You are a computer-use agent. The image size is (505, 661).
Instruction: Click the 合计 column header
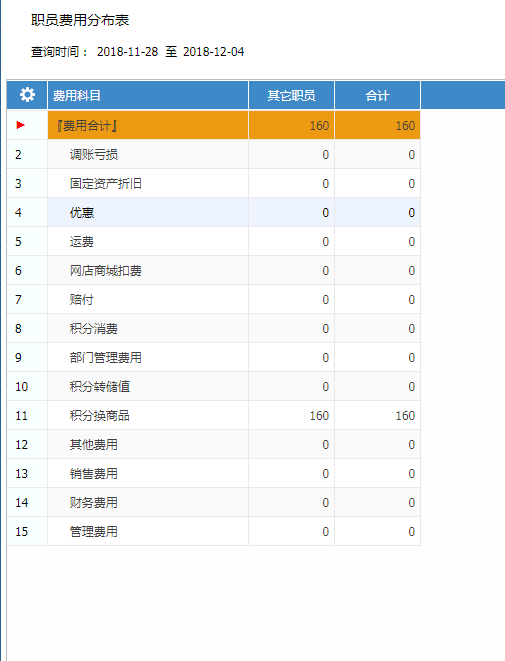pyautogui.click(x=377, y=96)
